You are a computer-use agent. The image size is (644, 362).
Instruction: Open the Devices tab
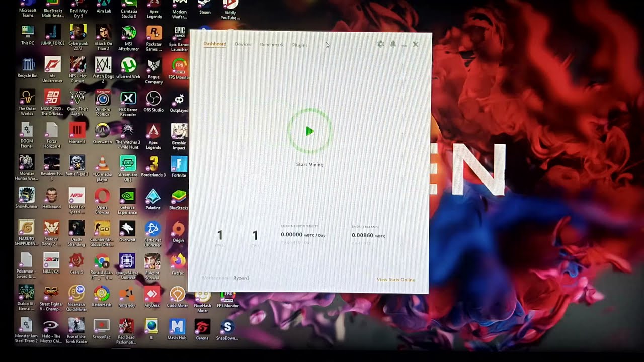pyautogui.click(x=243, y=44)
